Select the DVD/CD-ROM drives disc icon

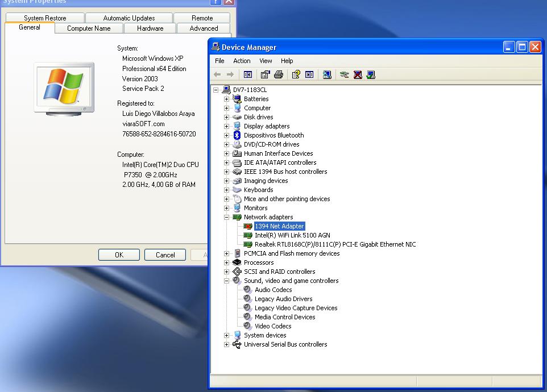[237, 144]
